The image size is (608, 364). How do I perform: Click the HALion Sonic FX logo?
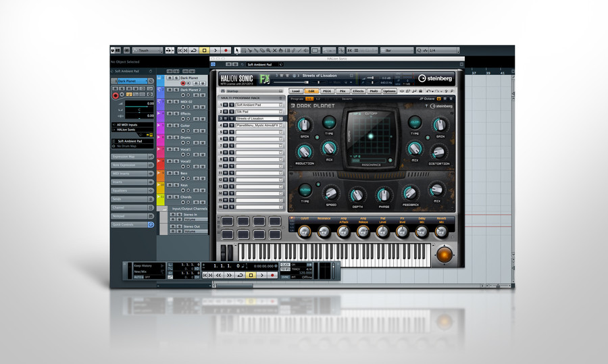[x=264, y=79]
